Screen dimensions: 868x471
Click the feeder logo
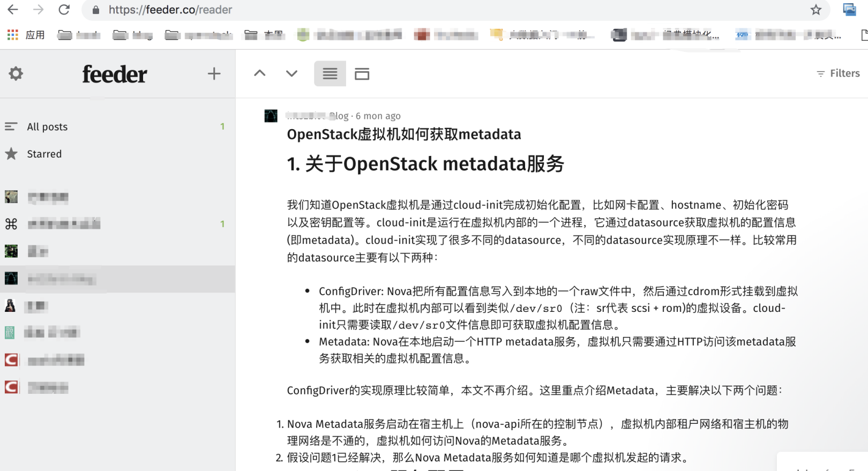[x=114, y=74]
